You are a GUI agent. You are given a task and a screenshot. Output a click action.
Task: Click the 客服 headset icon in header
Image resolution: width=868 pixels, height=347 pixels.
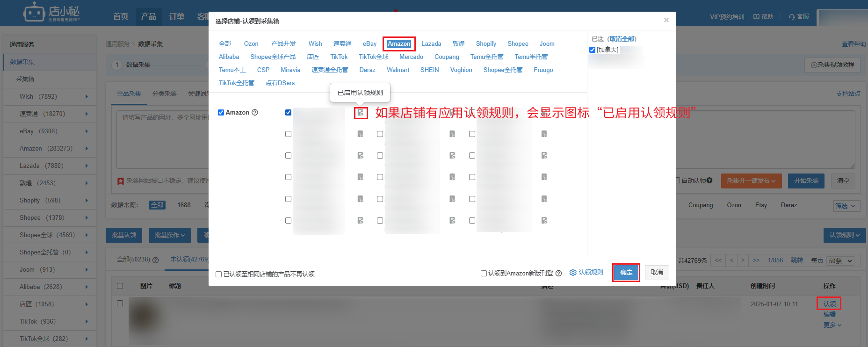click(x=792, y=17)
